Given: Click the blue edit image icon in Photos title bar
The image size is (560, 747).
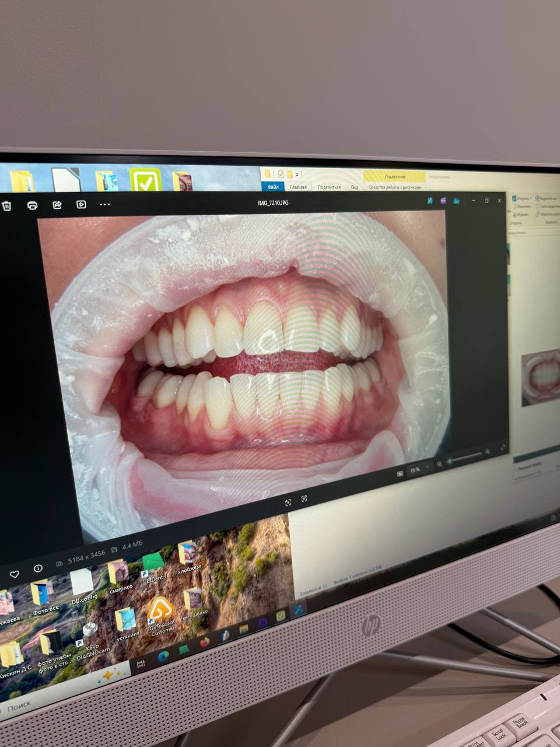Looking at the screenshot, I should (430, 201).
